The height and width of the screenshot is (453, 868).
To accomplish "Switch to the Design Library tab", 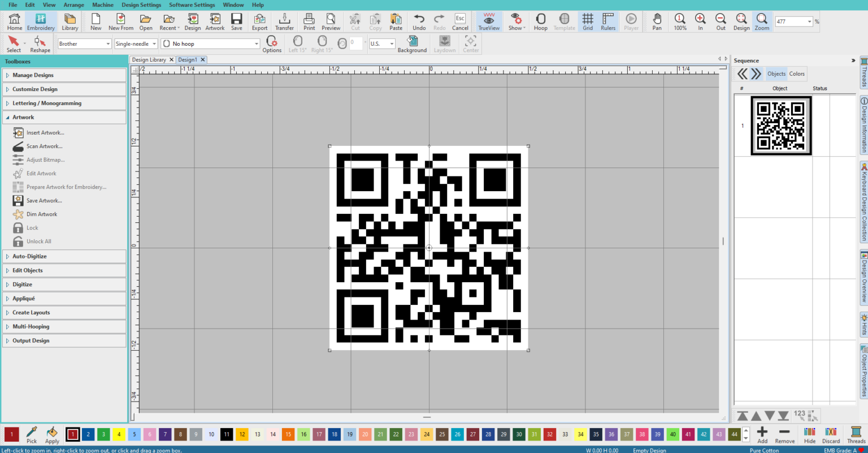I will (149, 59).
